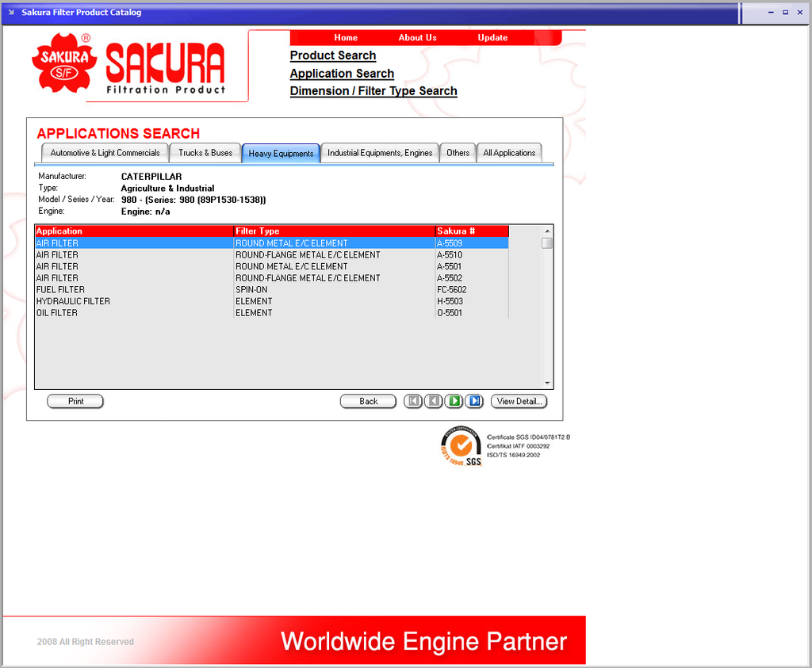Click the Sakura logo

click(129, 64)
